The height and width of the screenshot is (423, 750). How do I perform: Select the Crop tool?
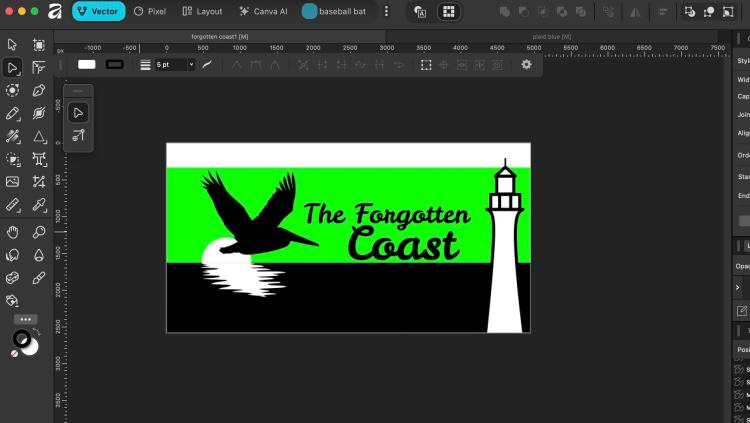pos(39,182)
